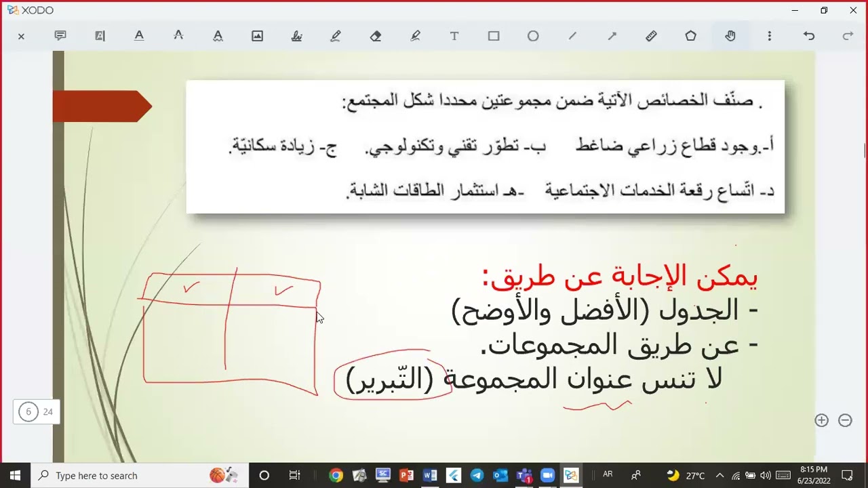Open the weather 27°C widget
The width and height of the screenshot is (868, 488).
[x=686, y=475]
